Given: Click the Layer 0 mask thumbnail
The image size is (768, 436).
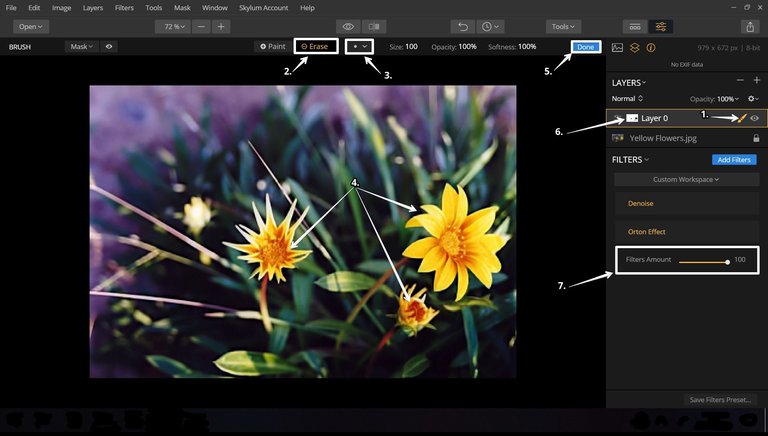Looking at the screenshot, I should tap(632, 118).
